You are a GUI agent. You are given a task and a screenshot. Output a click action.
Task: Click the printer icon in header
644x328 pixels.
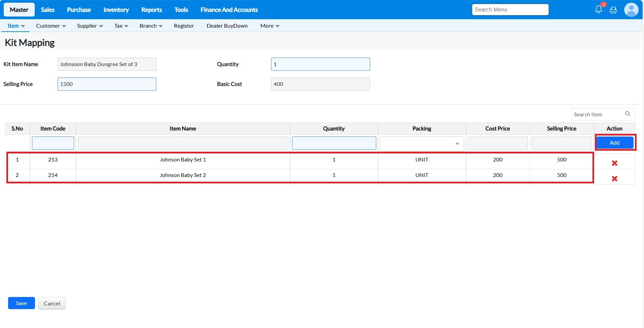pyautogui.click(x=613, y=10)
